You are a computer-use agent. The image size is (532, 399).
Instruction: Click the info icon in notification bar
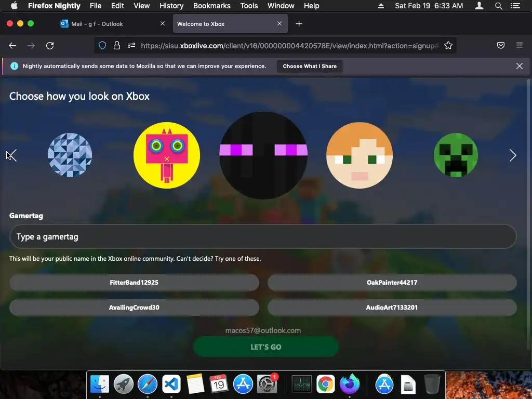click(14, 66)
